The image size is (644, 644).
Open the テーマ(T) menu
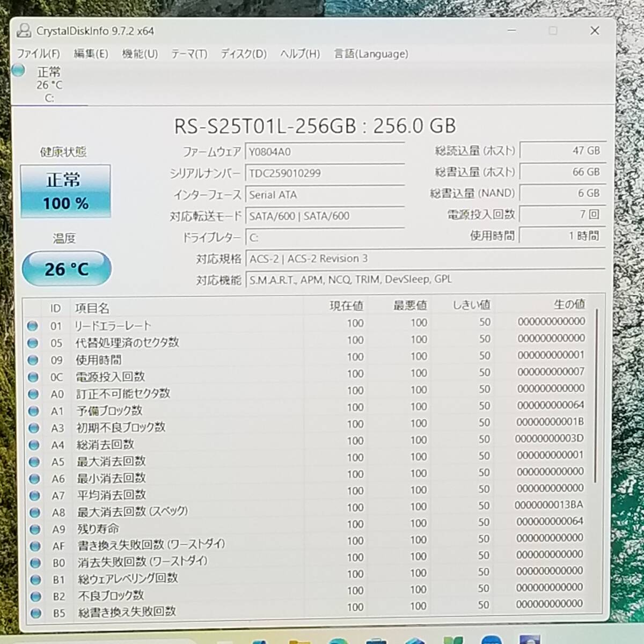point(189,54)
